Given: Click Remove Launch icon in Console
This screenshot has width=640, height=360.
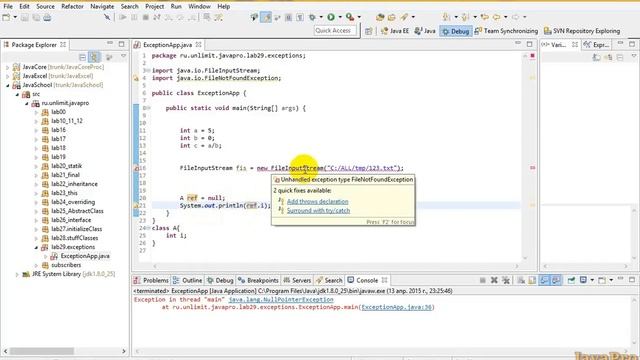Looking at the screenshot, I should point(494,280).
